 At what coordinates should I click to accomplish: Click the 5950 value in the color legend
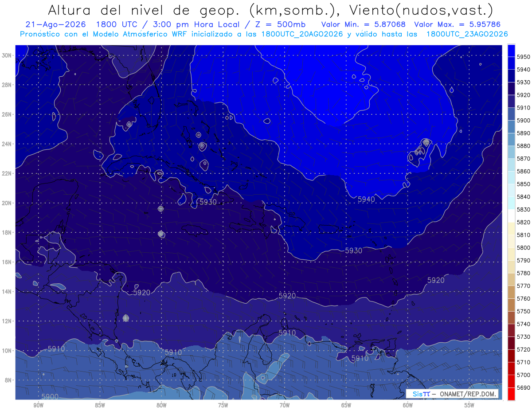click(523, 57)
